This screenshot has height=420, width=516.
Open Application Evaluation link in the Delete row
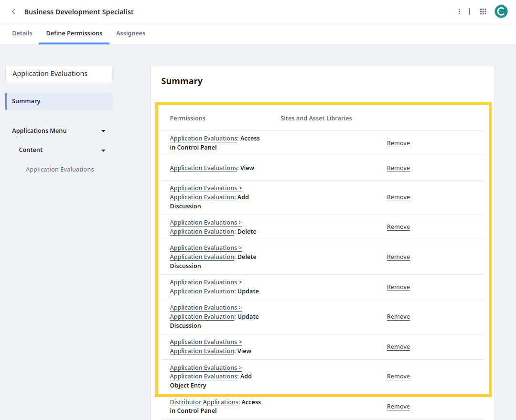pos(203,231)
